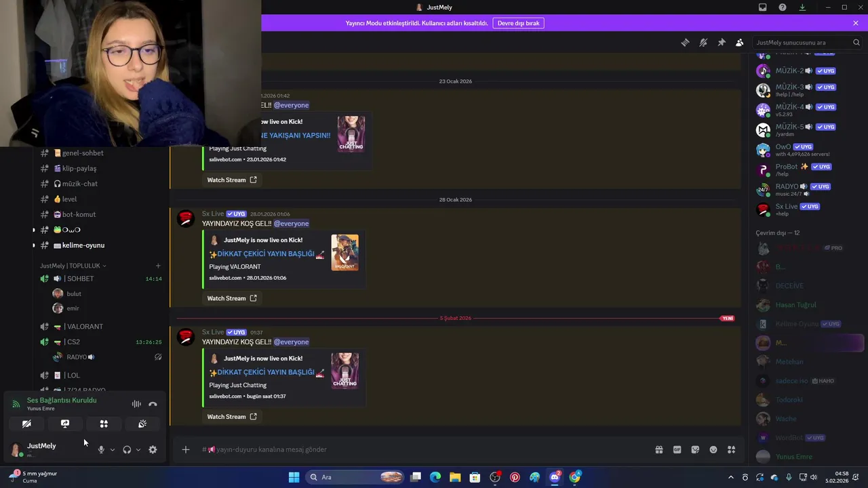Toggle the member list icon
Screen dimensions: 868x488
click(x=740, y=42)
